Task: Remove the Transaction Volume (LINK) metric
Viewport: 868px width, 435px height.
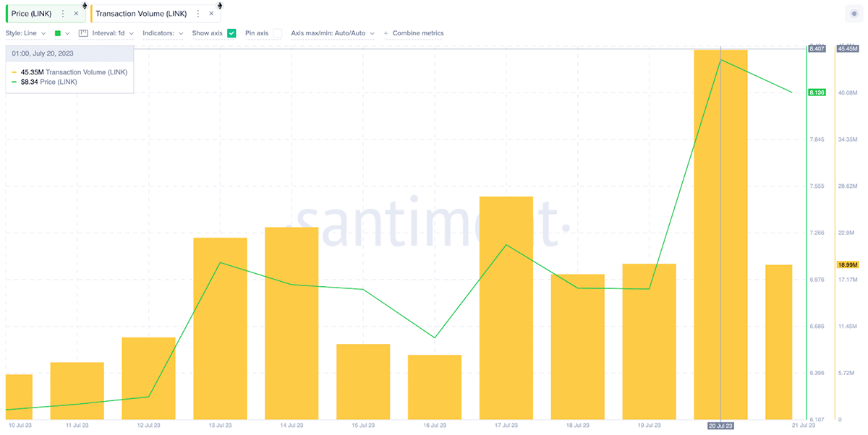Action: 211,14
